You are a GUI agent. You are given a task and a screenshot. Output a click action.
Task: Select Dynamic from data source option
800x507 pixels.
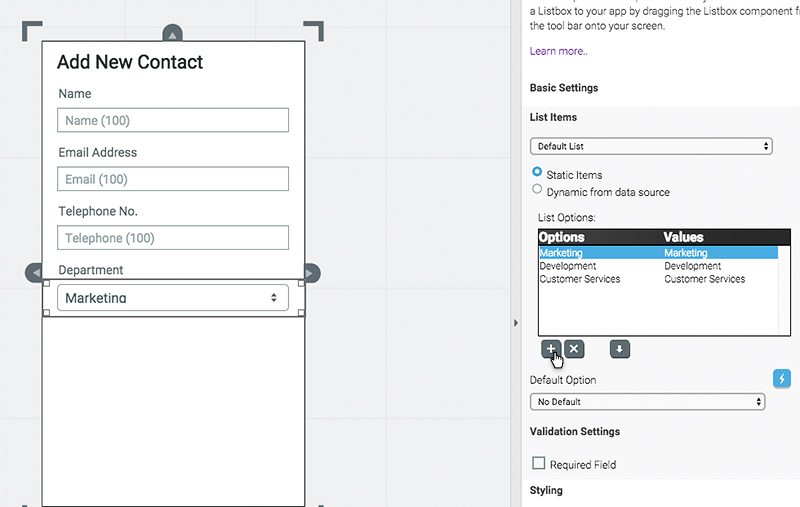[x=537, y=189]
